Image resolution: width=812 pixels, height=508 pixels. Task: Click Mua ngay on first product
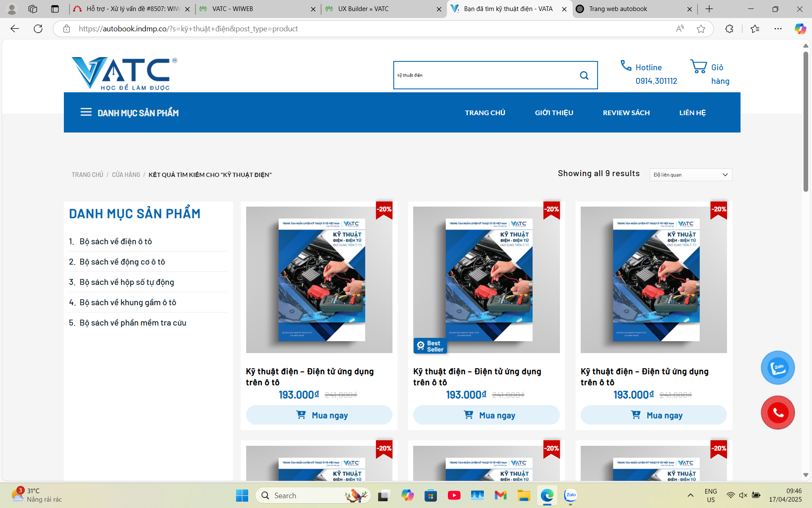pyautogui.click(x=319, y=415)
